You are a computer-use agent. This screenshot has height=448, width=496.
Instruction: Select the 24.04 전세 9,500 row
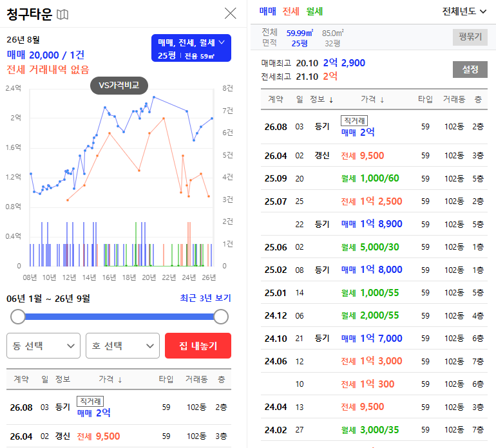[x=374, y=407]
